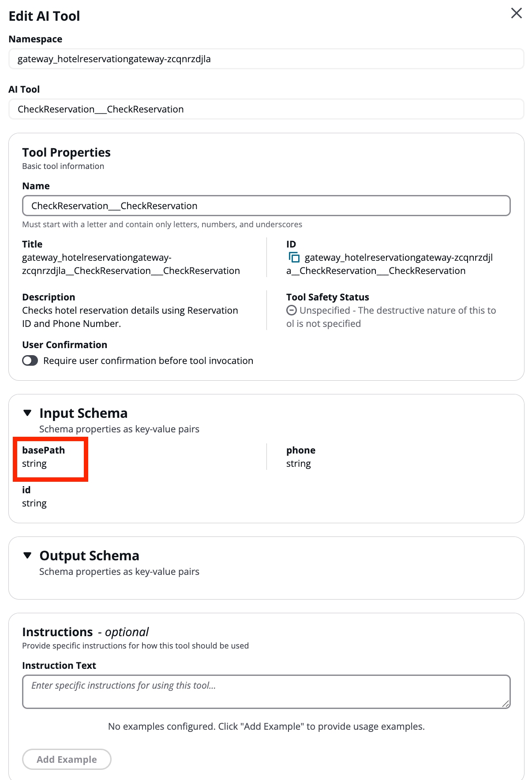Focus the Instruction Text textarea

click(x=266, y=691)
